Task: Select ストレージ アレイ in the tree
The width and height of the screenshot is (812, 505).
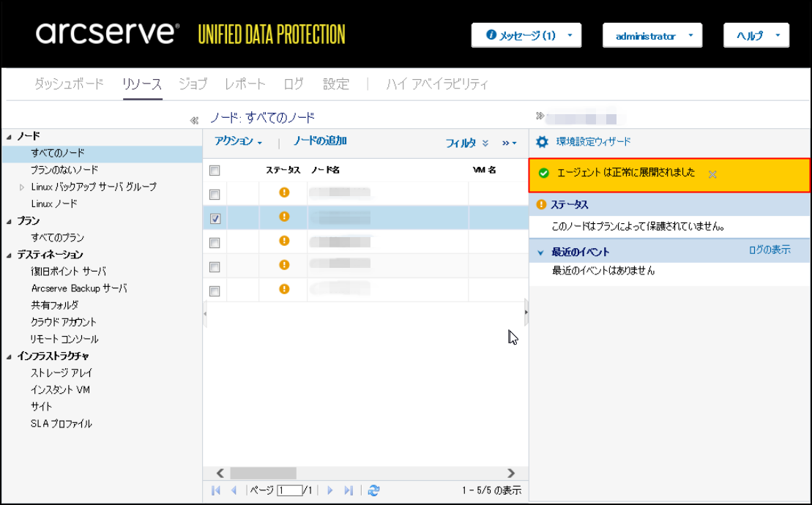Action: coord(62,373)
